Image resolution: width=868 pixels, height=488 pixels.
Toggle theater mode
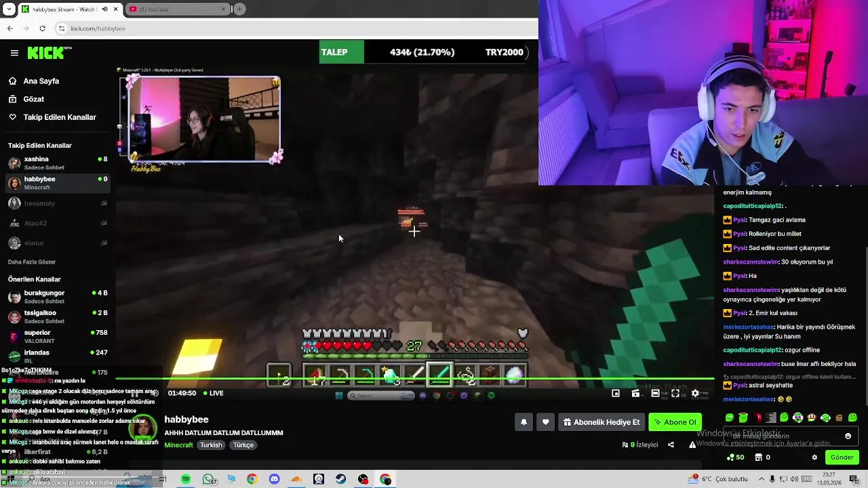click(655, 393)
